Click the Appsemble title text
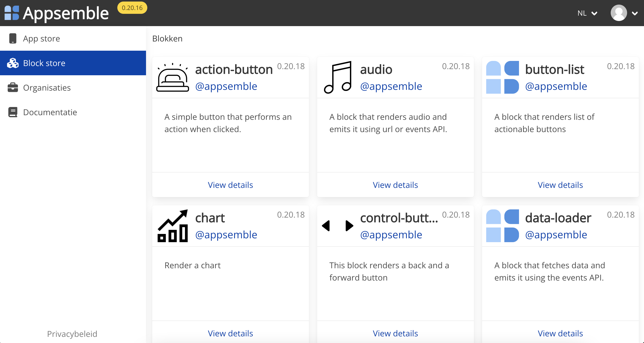The width and height of the screenshot is (644, 343). 66,13
